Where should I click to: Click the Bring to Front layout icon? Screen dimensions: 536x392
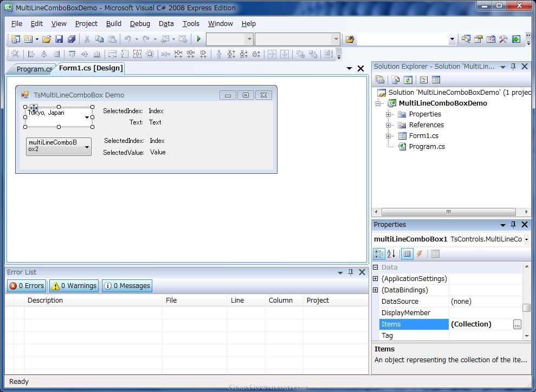[300, 54]
